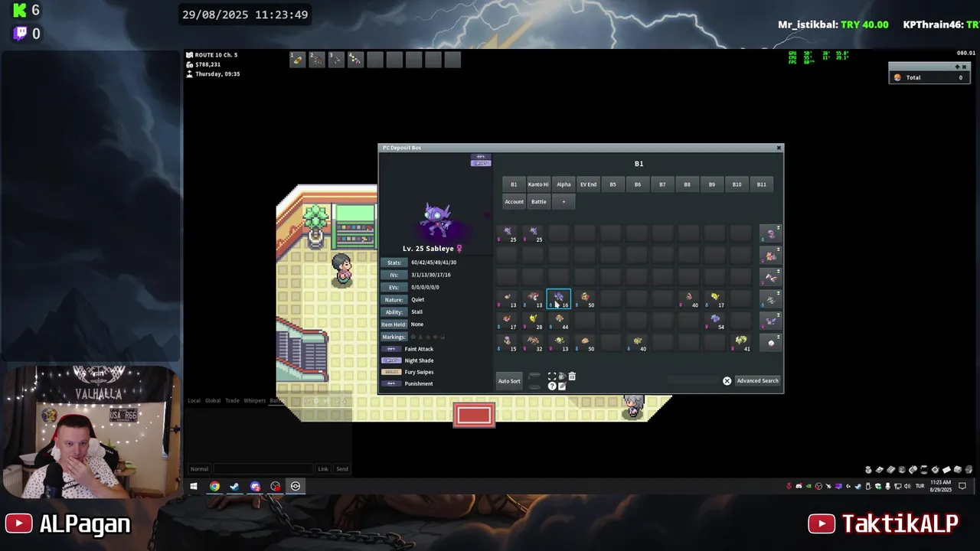Screen dimensions: 980x551
Task: Click the Stats label button
Action: pyautogui.click(x=394, y=262)
